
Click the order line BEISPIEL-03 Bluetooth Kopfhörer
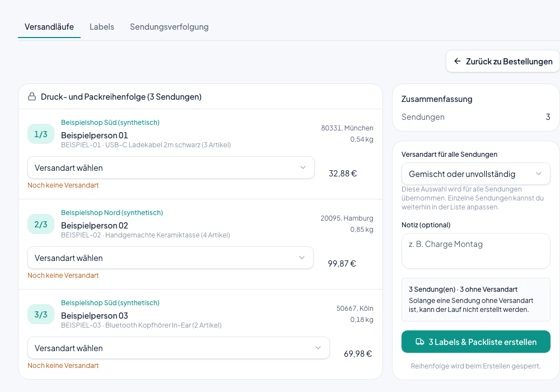[x=142, y=325]
